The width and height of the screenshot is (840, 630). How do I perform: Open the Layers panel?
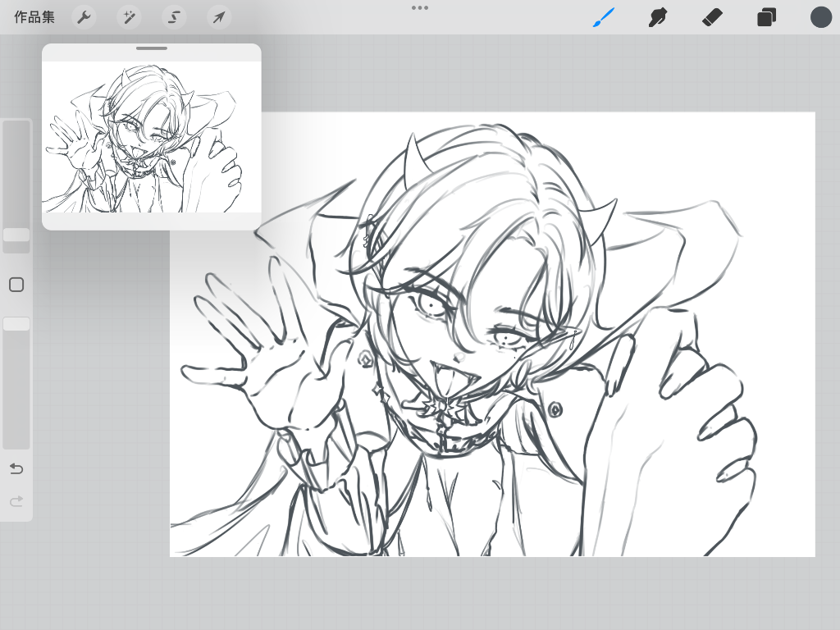pos(766,17)
